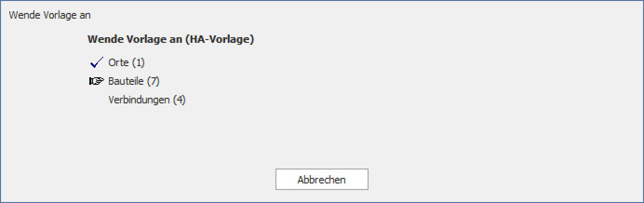Click the bold heading Wende Vorlage an (HA-Vorlage)

pos(171,40)
